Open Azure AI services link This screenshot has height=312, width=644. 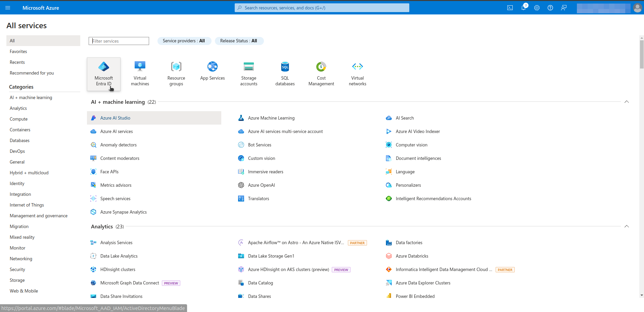click(x=117, y=131)
